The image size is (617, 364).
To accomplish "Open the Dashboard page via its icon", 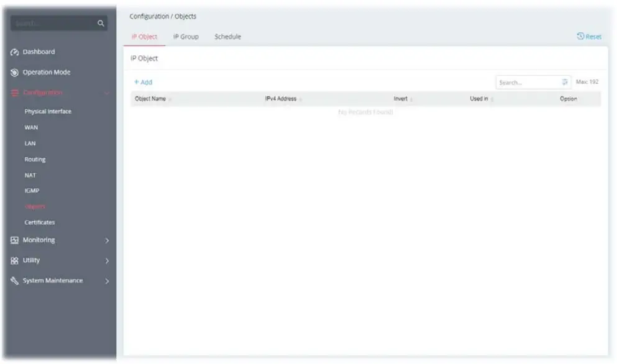I will pyautogui.click(x=16, y=52).
